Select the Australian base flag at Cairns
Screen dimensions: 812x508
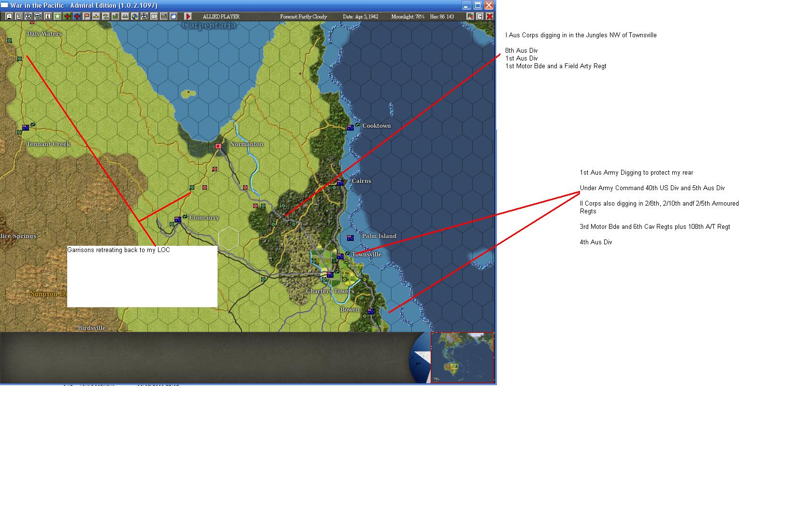[x=340, y=182]
